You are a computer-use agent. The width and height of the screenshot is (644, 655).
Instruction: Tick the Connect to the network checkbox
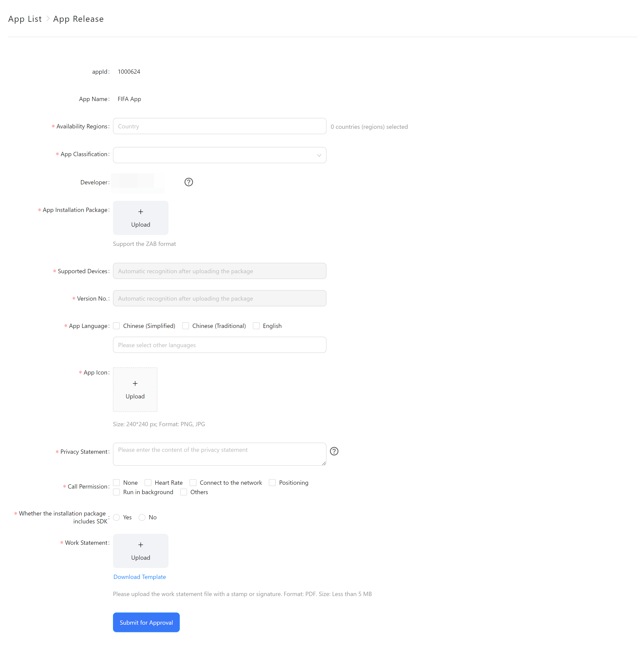pyautogui.click(x=193, y=482)
